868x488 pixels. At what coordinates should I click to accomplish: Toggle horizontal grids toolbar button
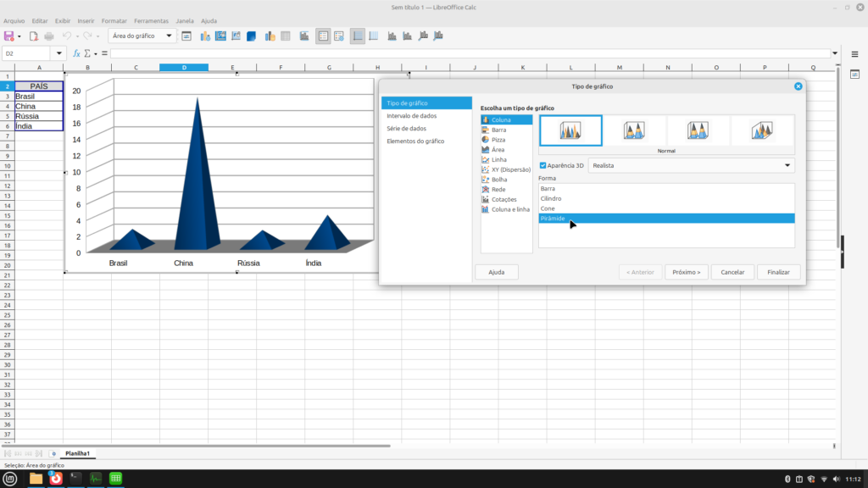[358, 36]
